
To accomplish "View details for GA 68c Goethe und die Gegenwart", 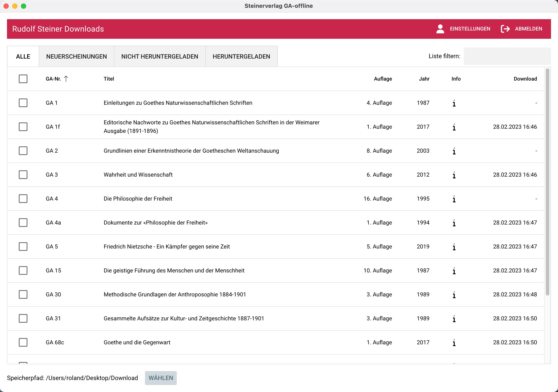I will [x=454, y=342].
